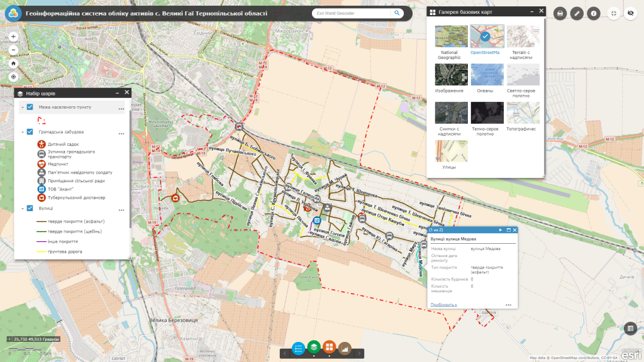Screen dimensions: 644x362
Task: Select the 'Изображение' basemap
Action: (450, 75)
